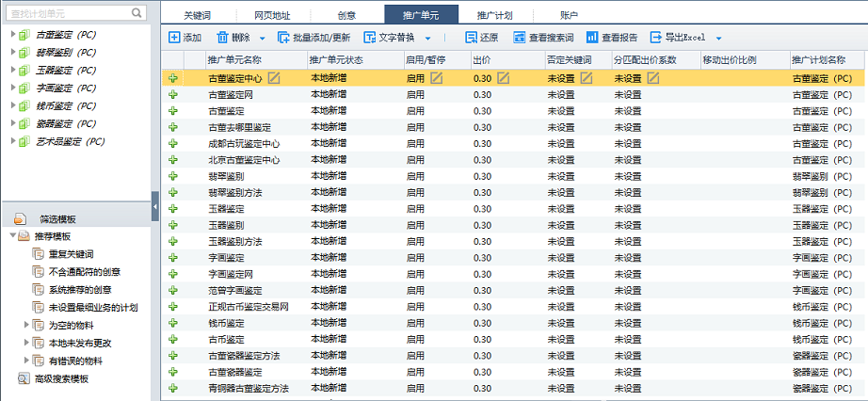Switch to the 关键词 tab
Viewport: 868px width, 401px height.
pyautogui.click(x=199, y=15)
